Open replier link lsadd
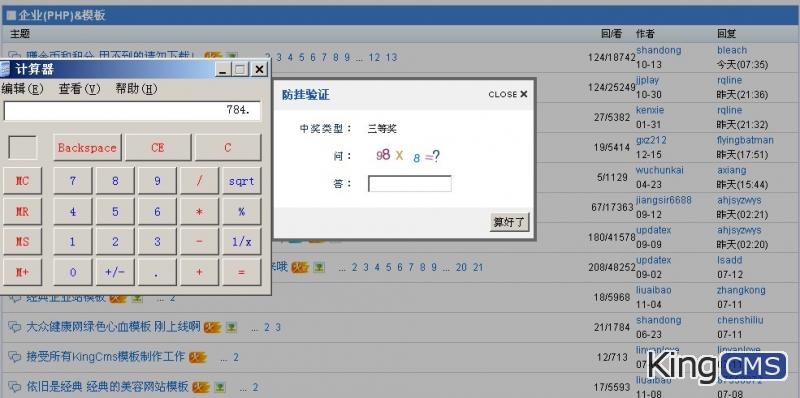800x398 pixels. pos(730,260)
